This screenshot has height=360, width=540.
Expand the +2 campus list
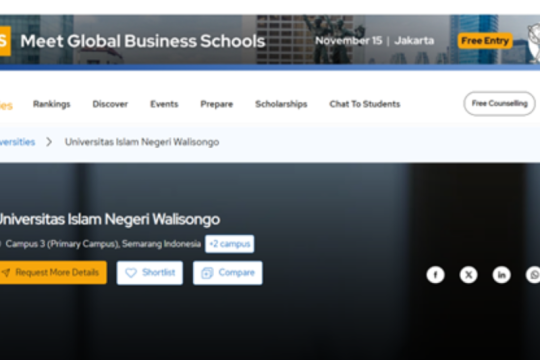point(230,244)
